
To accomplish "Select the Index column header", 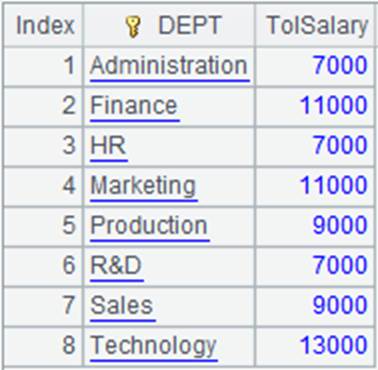I will pos(43,25).
